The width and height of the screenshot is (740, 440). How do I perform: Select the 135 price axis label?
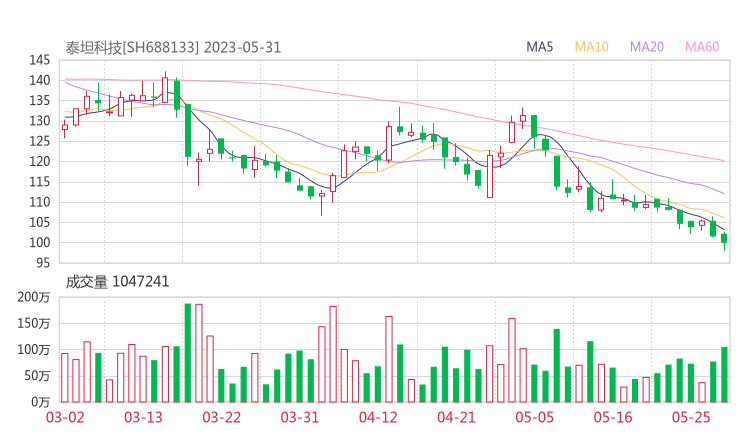tap(40, 101)
